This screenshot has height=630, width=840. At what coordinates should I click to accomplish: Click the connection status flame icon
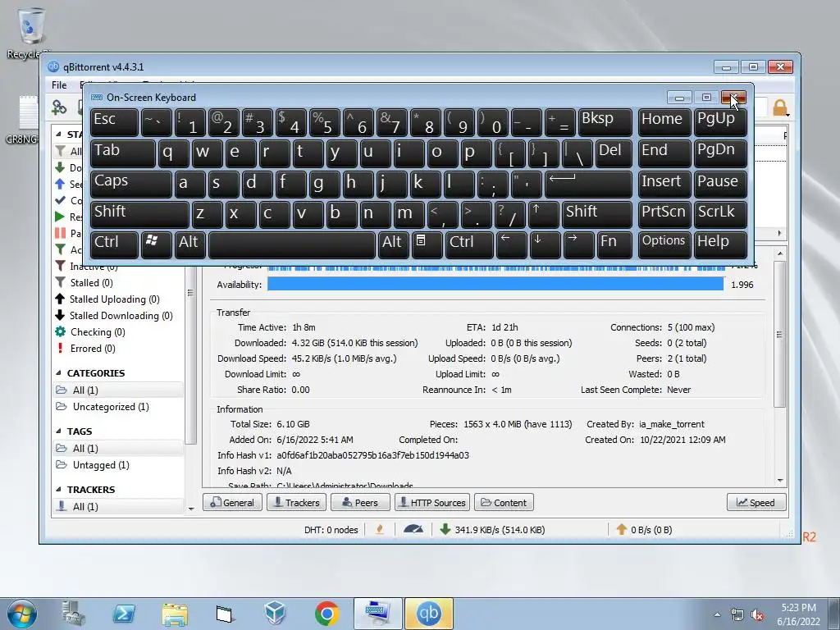click(x=380, y=529)
